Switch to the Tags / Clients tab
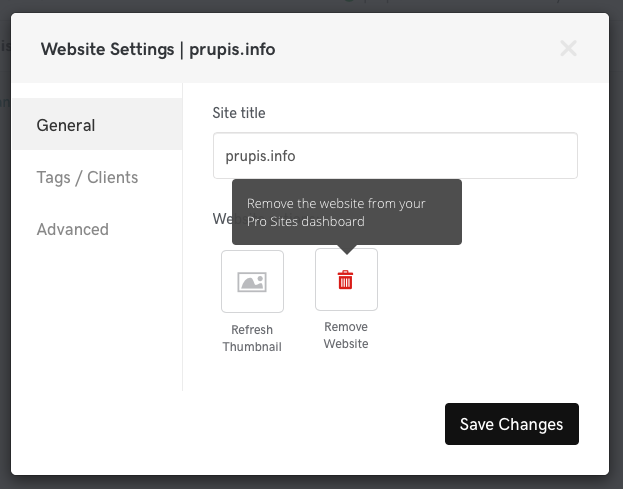 coord(87,177)
